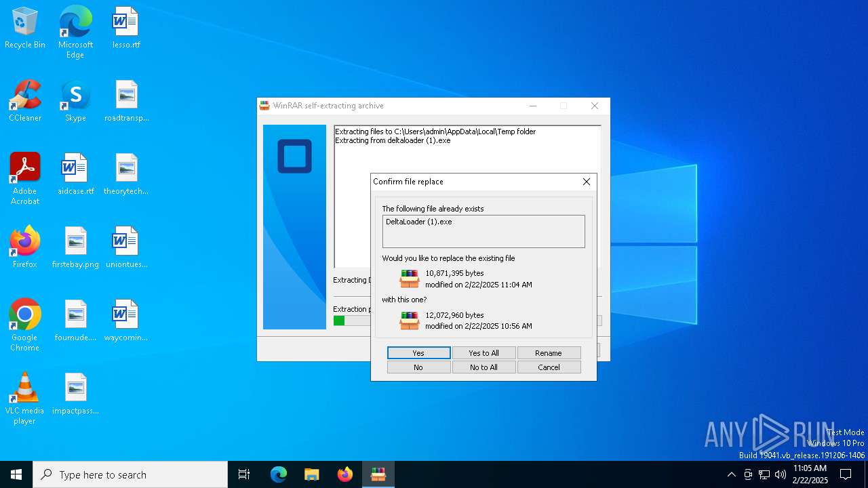The image size is (868, 488).
Task: Select the impactpass... image file
Action: (75, 394)
